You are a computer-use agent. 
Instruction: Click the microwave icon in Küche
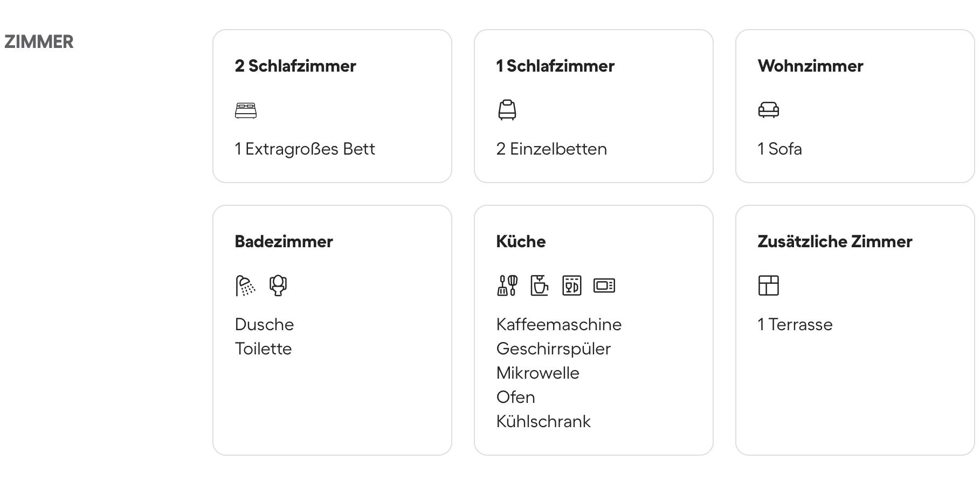coord(604,285)
